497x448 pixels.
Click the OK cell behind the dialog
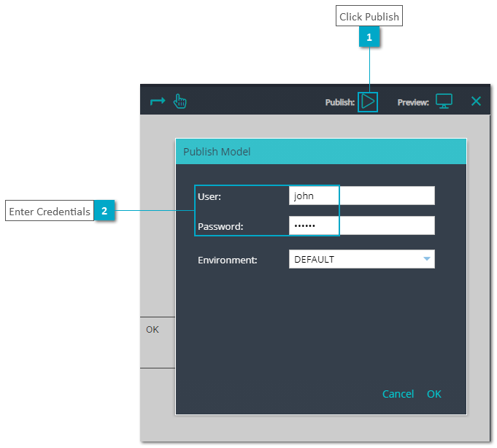pos(158,342)
